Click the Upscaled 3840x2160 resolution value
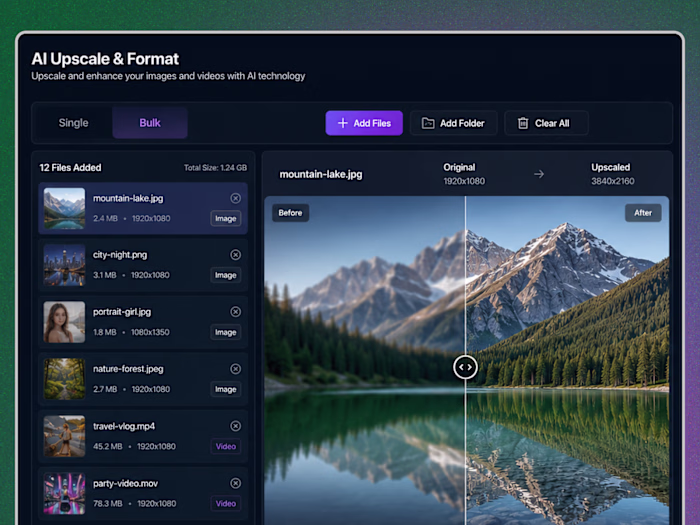700x525 pixels. tap(612, 181)
